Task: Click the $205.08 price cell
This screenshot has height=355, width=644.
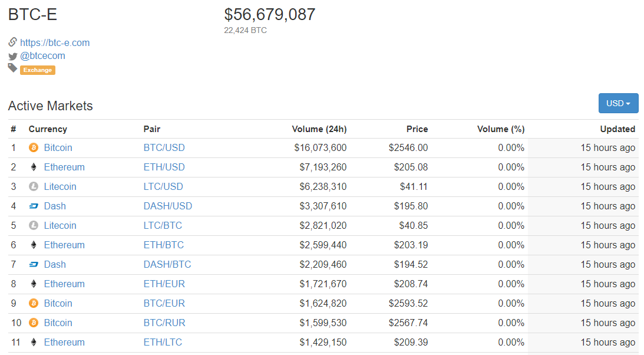Action: pos(411,167)
